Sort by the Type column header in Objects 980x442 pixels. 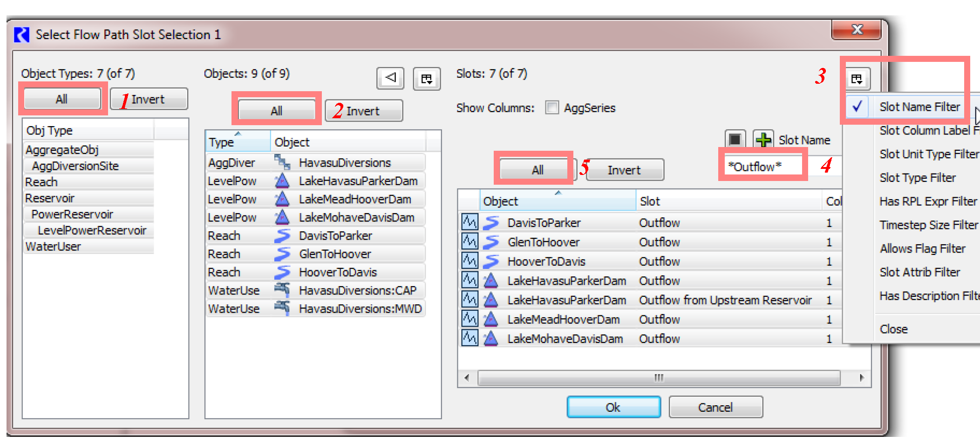point(237,142)
